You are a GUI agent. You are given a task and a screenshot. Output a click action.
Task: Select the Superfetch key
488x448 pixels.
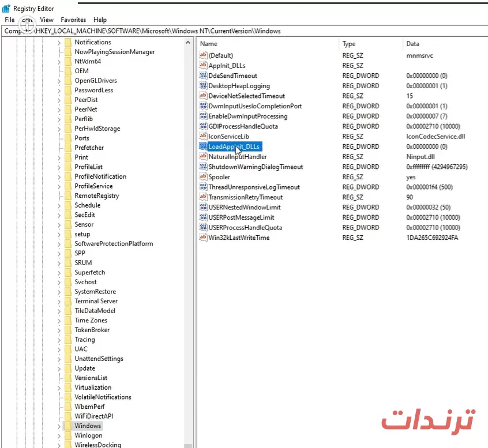[x=89, y=272]
